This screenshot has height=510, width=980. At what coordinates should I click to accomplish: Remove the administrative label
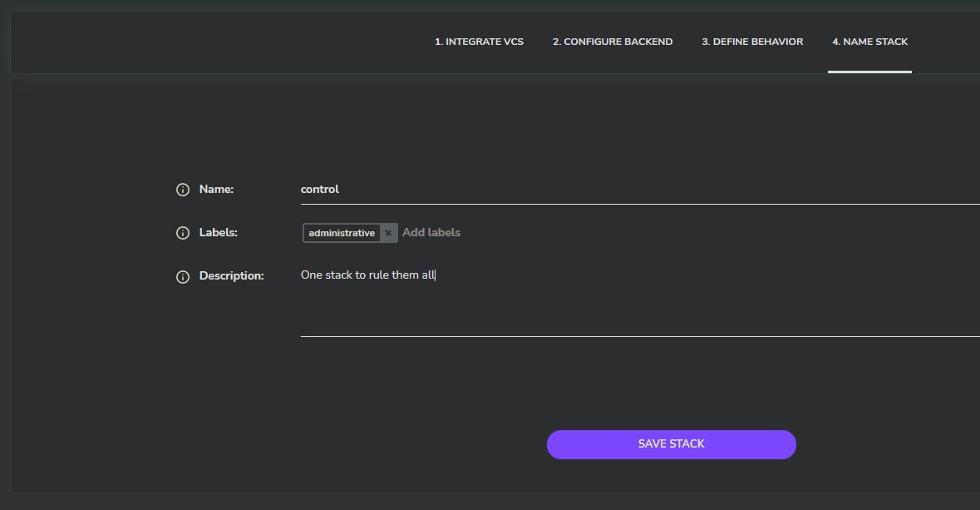[388, 233]
